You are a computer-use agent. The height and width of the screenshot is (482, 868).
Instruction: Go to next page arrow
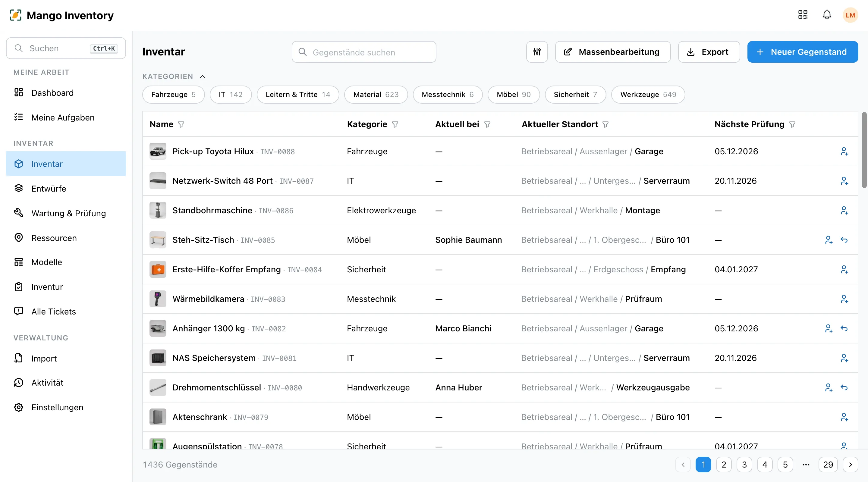pos(850,465)
